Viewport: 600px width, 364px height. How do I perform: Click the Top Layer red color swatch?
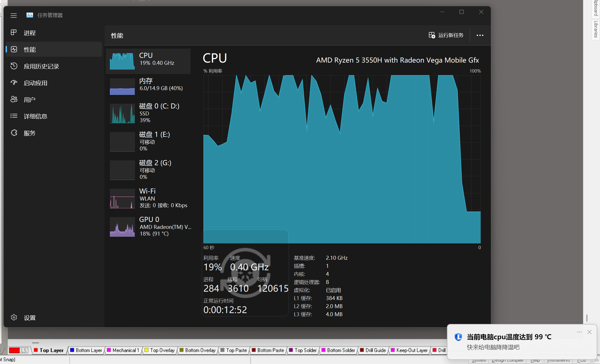click(36, 350)
